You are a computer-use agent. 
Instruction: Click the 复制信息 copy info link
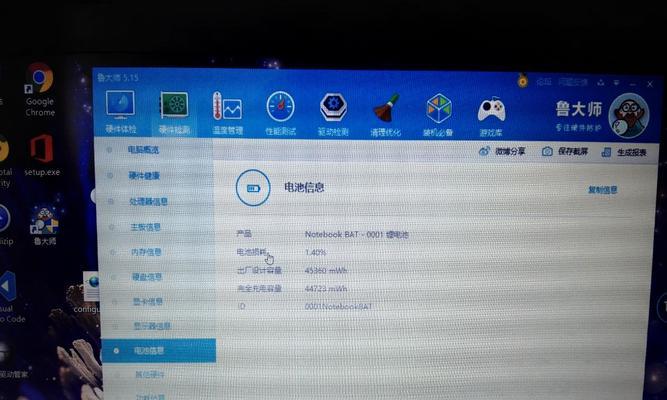(602, 190)
